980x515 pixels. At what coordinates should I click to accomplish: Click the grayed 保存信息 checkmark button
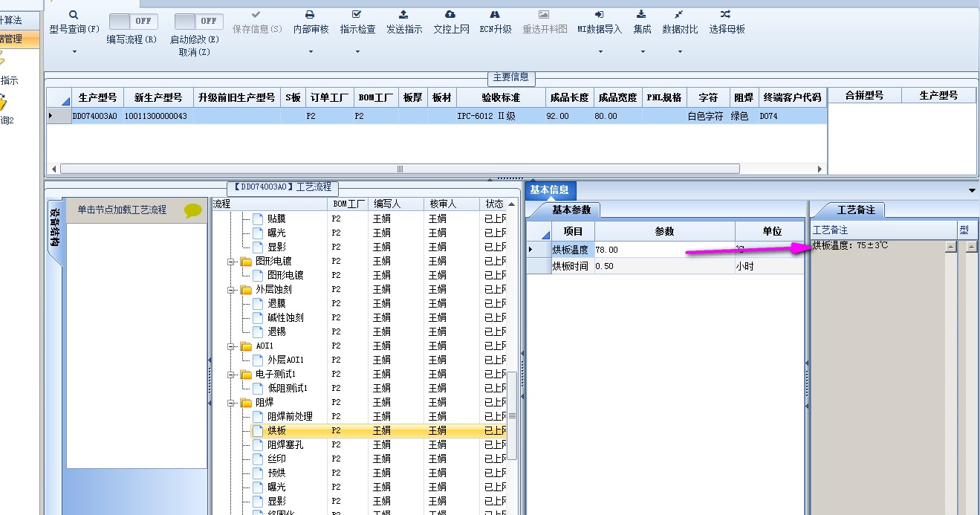[x=257, y=22]
